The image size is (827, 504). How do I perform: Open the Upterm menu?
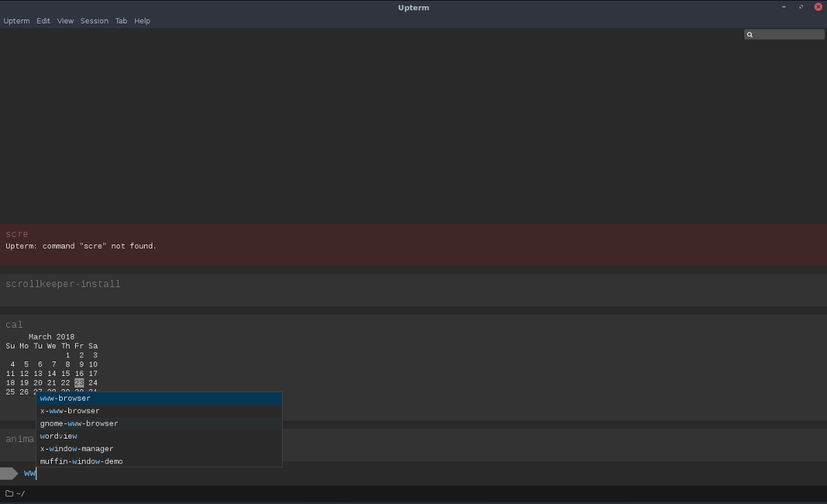[17, 21]
